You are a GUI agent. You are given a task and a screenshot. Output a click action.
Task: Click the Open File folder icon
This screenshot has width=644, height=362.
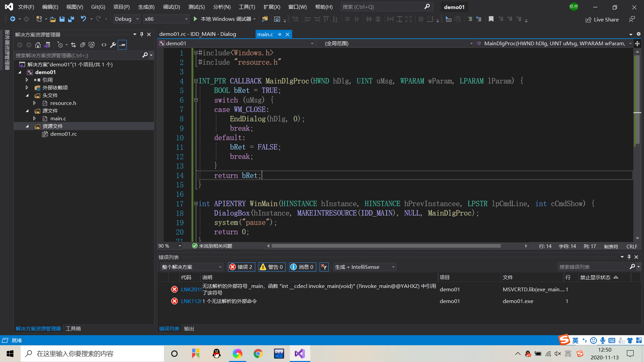(x=53, y=19)
